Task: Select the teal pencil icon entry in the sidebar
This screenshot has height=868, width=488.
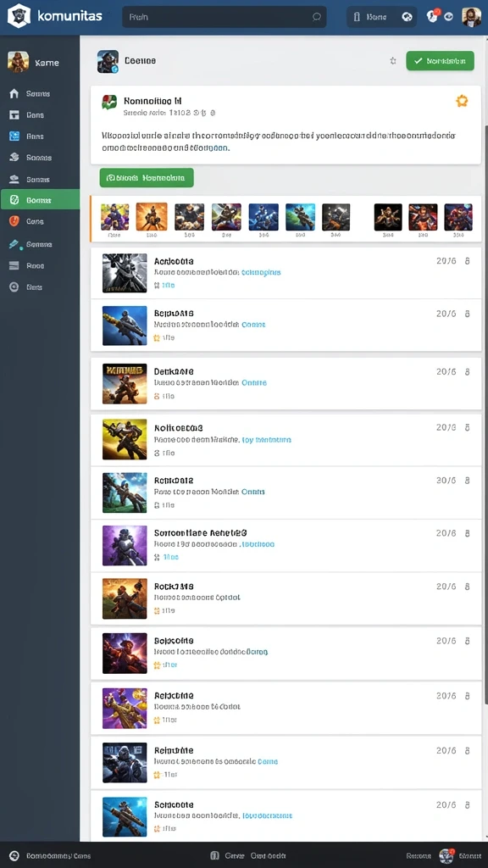Action: [40, 244]
